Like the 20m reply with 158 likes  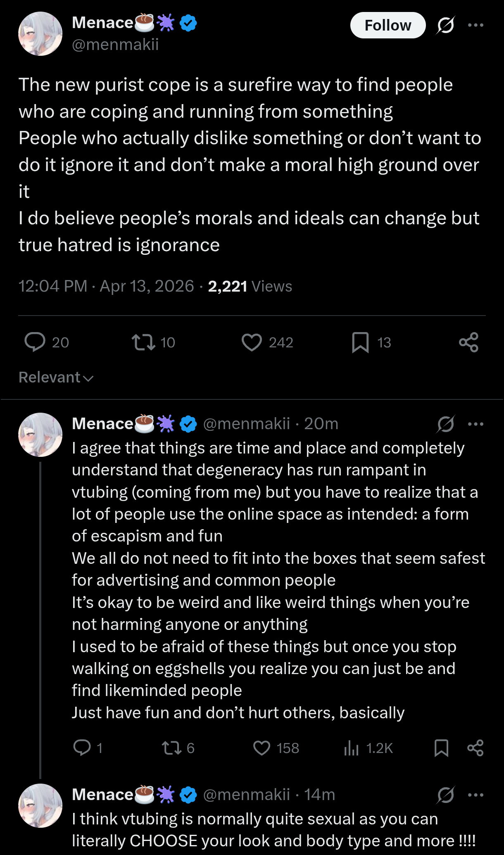(262, 748)
